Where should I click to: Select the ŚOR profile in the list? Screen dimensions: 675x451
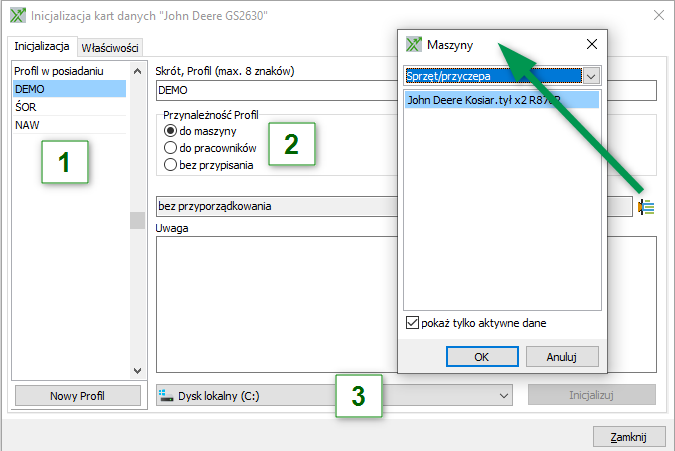pyautogui.click(x=69, y=107)
